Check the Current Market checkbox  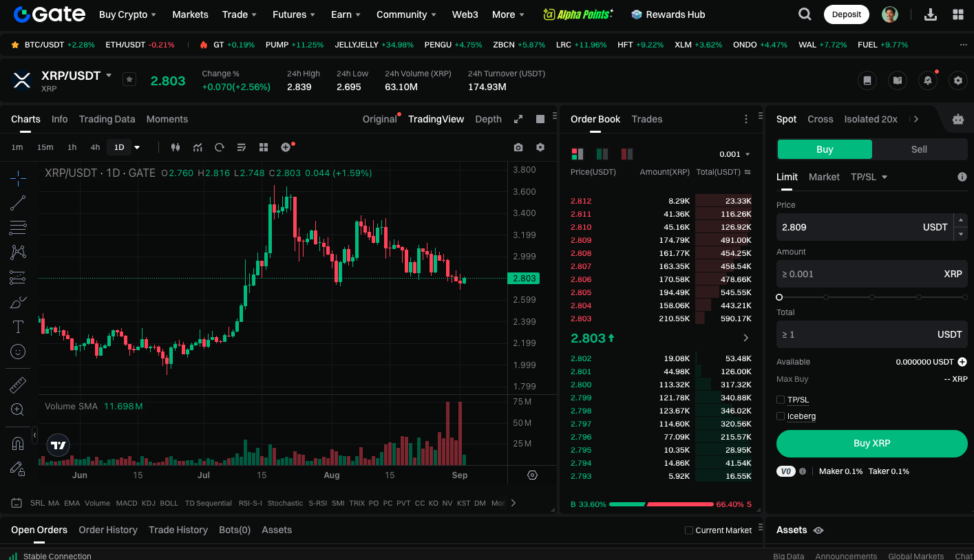(689, 530)
